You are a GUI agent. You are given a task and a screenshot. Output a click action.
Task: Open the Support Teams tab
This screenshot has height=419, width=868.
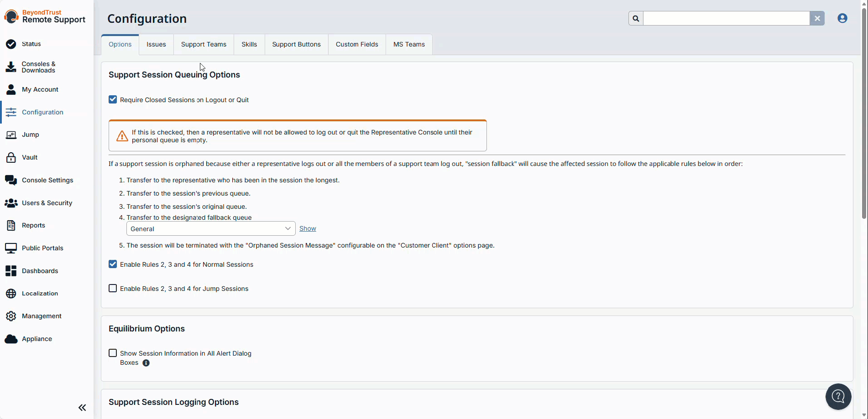(204, 44)
